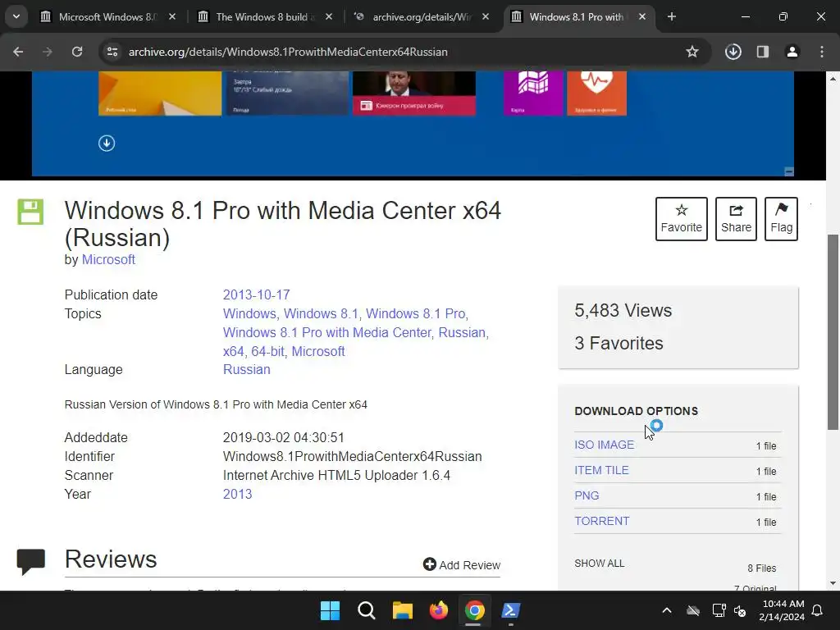
Task: Flag this item
Action: (x=781, y=218)
